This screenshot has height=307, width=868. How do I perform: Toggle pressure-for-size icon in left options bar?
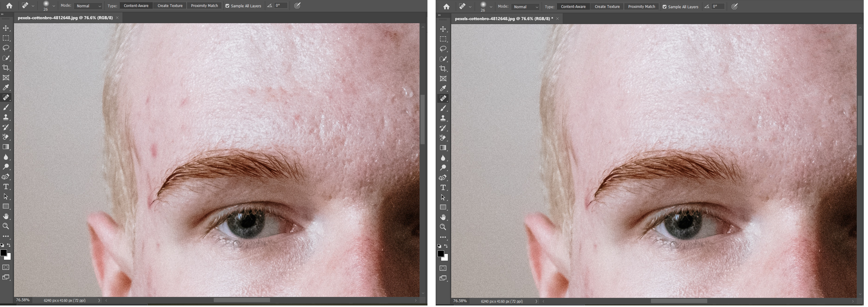tap(297, 6)
